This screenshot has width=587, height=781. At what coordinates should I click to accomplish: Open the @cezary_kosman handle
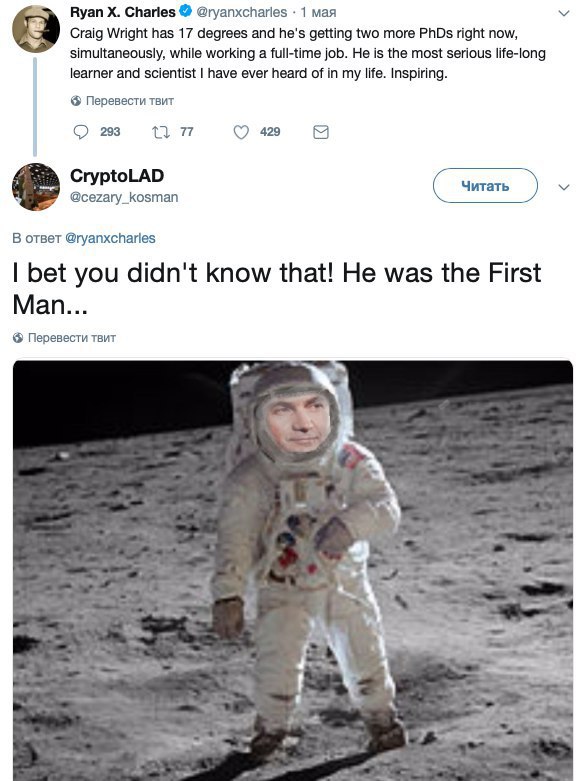pos(124,197)
